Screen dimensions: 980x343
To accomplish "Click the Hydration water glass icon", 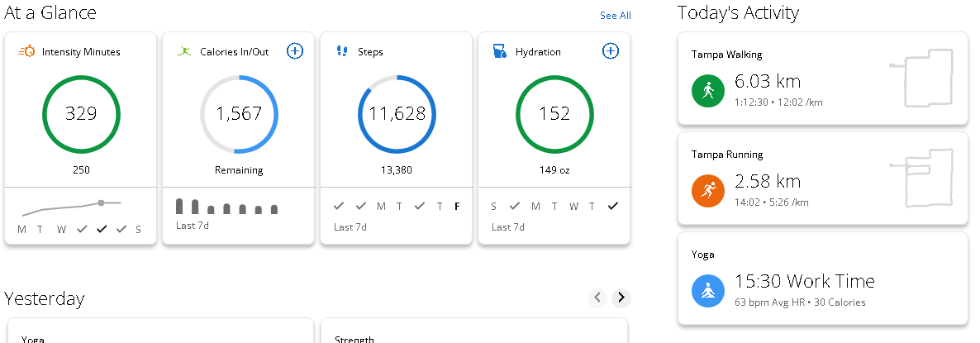I will (x=499, y=51).
